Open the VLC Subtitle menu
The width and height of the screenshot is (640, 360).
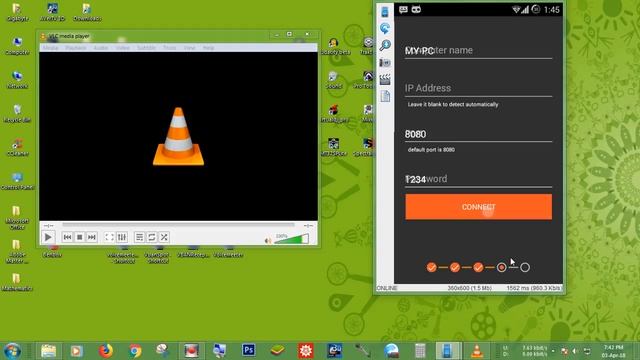(146, 48)
